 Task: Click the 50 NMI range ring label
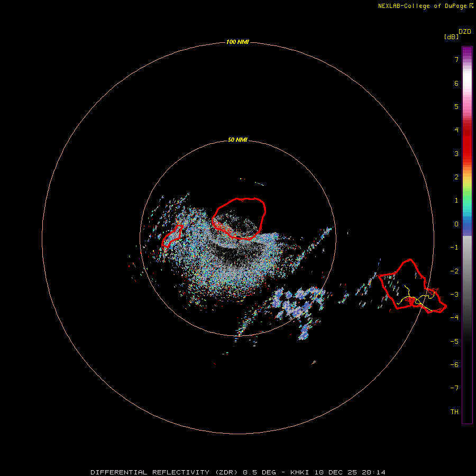(x=237, y=140)
